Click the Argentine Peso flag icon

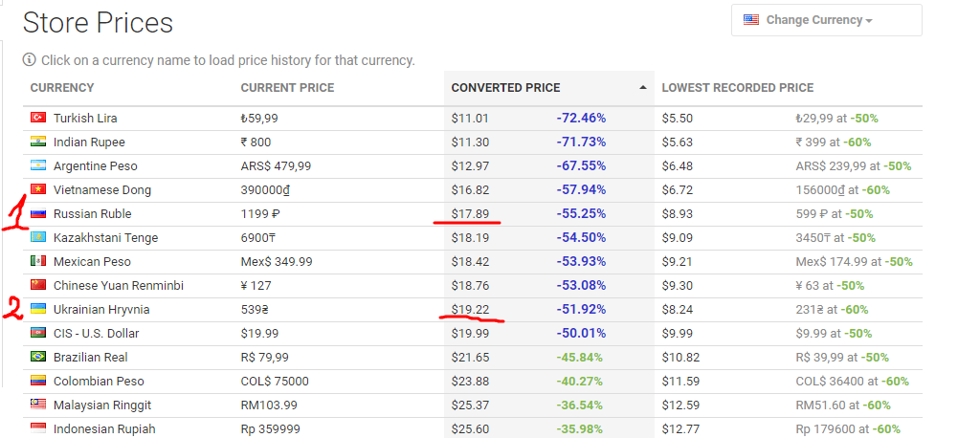click(38, 165)
